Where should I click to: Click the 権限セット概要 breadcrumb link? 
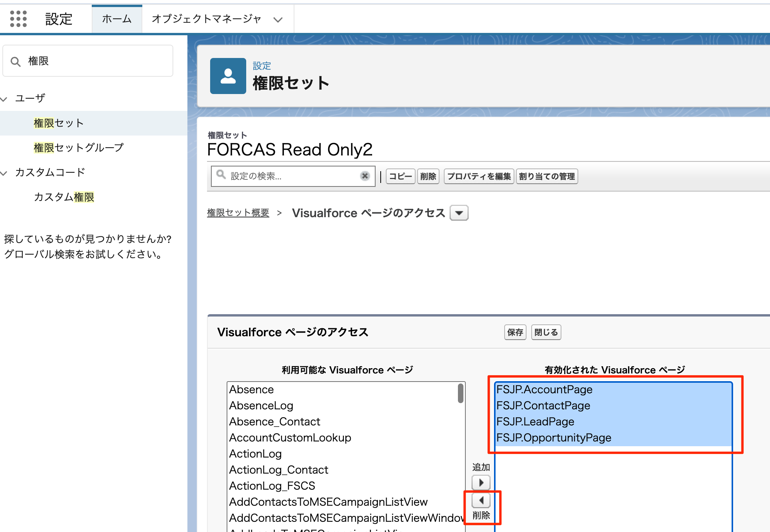pos(238,213)
